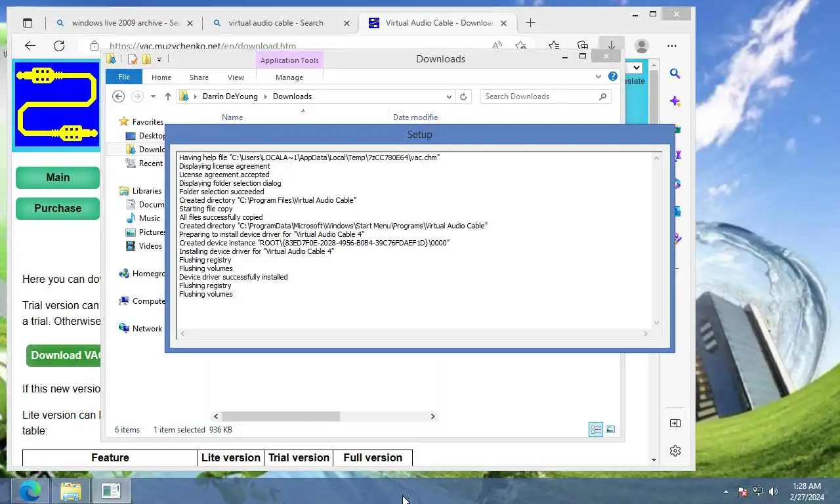Click the Purchase button on webpage
The width and height of the screenshot is (840, 504).
58,208
